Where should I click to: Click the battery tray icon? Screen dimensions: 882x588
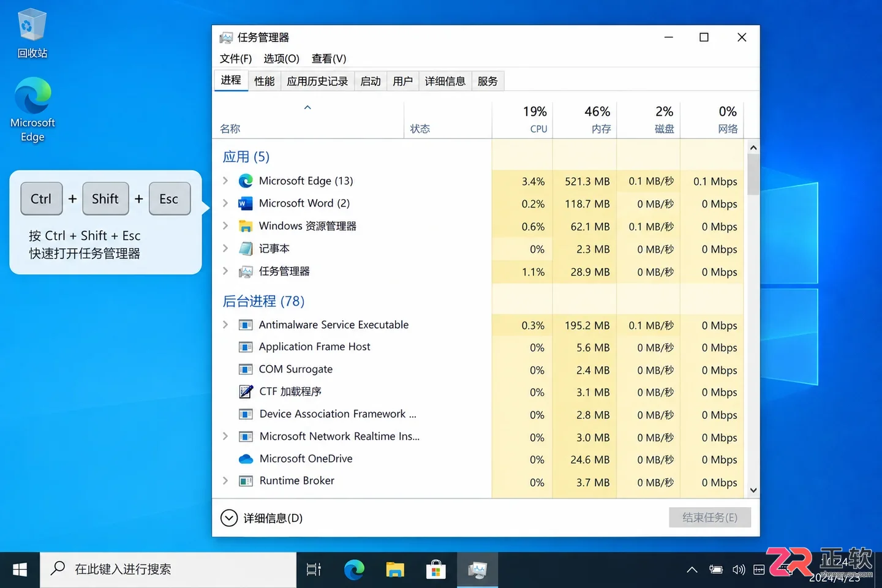point(715,570)
